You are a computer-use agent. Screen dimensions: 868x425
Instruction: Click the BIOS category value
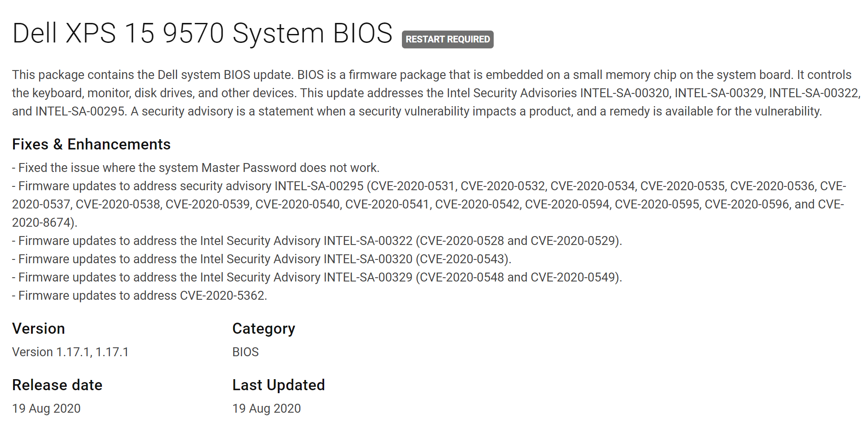pos(246,352)
